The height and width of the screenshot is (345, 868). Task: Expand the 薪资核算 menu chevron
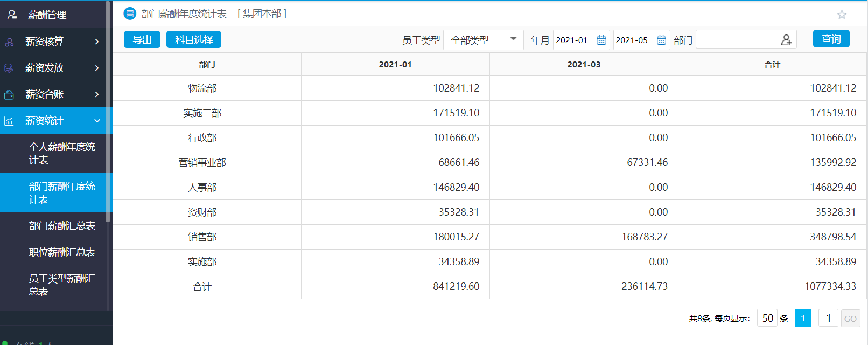pyautogui.click(x=97, y=42)
